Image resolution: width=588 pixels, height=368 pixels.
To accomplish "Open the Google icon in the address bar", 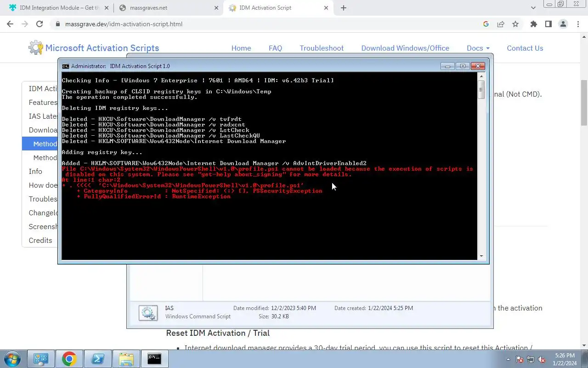I will [x=486, y=24].
